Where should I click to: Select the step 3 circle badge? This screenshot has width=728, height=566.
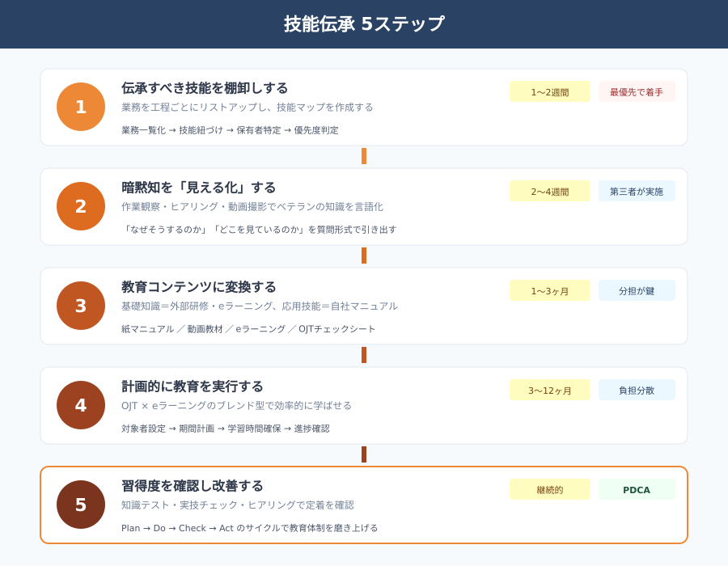pyautogui.click(x=81, y=306)
